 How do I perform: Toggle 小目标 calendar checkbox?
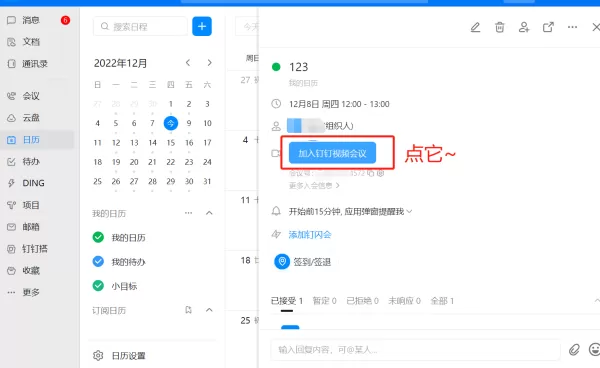pos(98,286)
